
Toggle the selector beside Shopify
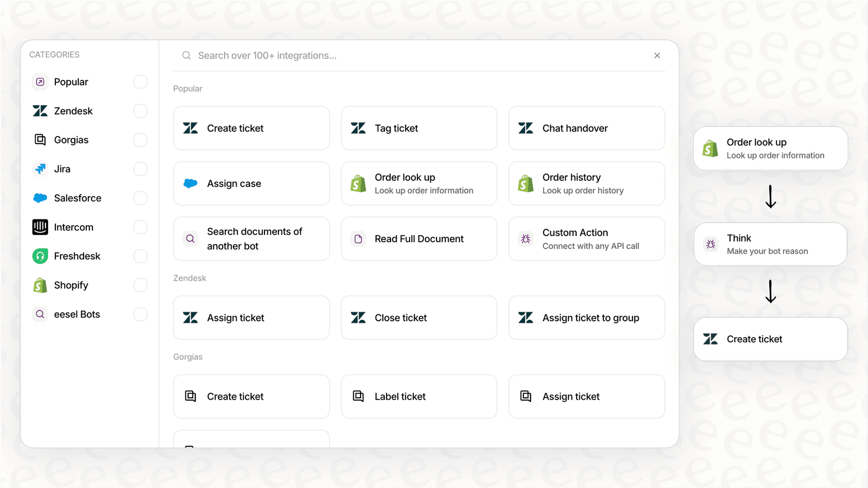[x=140, y=285]
